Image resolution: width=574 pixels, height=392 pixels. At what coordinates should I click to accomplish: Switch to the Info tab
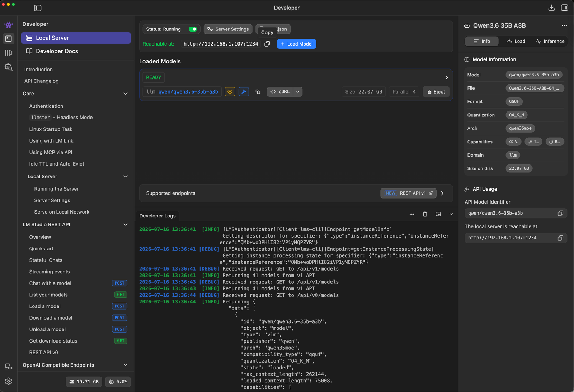481,41
